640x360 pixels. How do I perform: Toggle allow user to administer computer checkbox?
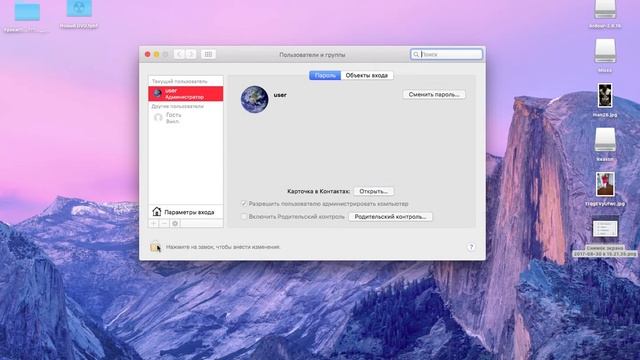click(244, 203)
